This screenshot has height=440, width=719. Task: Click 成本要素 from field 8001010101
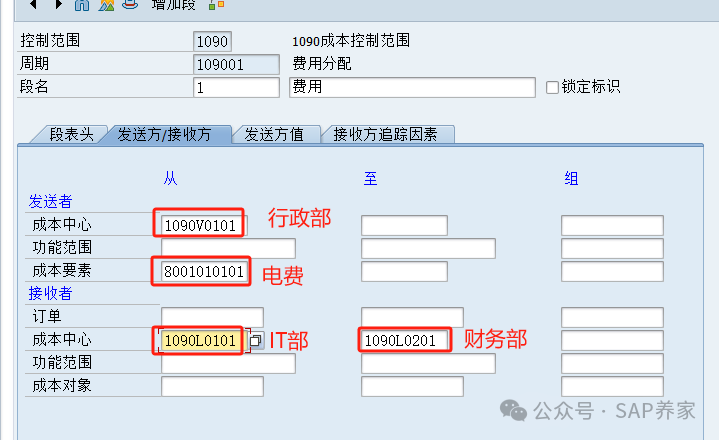coord(204,271)
